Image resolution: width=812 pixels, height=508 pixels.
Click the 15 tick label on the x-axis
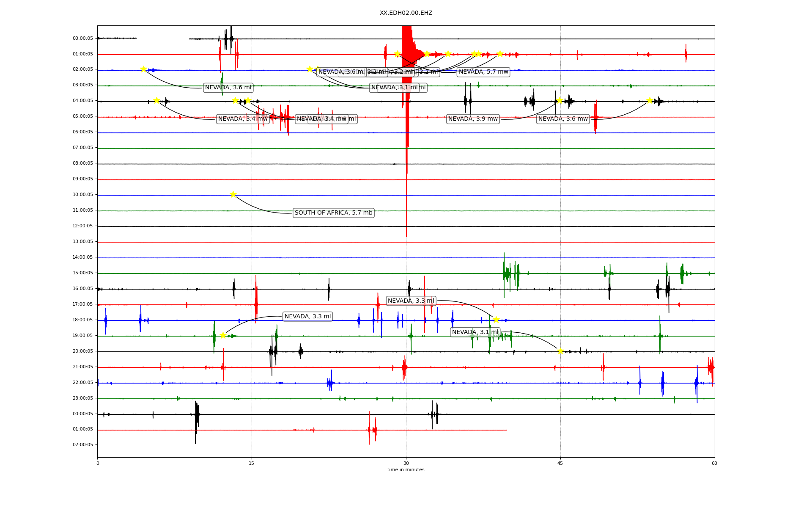[x=252, y=463]
